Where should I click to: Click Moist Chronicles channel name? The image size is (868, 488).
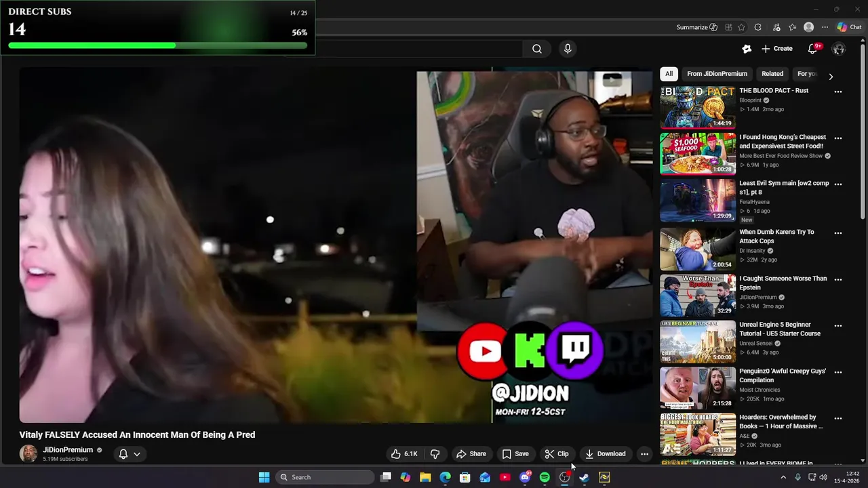point(759,390)
